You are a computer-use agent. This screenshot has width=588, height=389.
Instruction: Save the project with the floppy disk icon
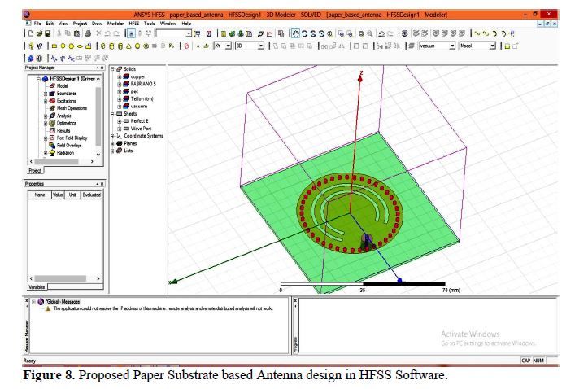(x=48, y=33)
